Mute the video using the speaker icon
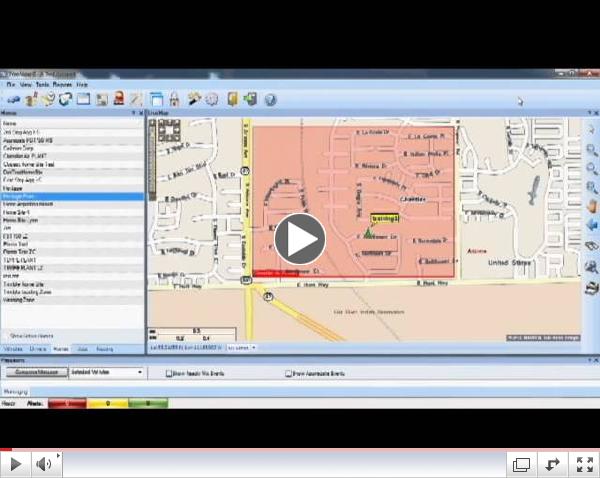The height and width of the screenshot is (478, 600). [x=45, y=464]
